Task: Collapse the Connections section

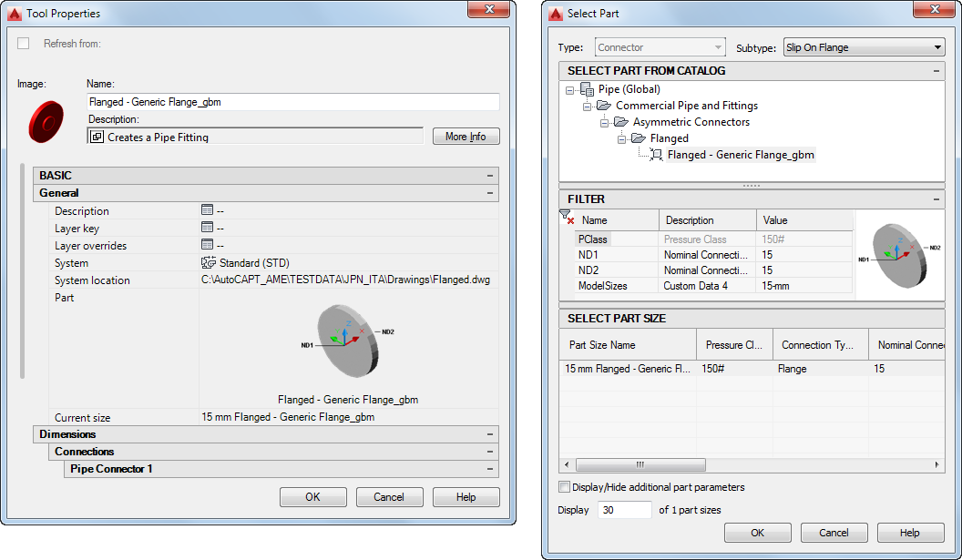Action: click(x=489, y=452)
